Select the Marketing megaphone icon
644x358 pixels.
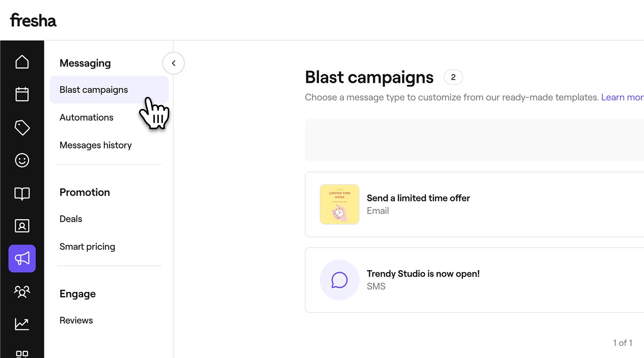(x=22, y=258)
